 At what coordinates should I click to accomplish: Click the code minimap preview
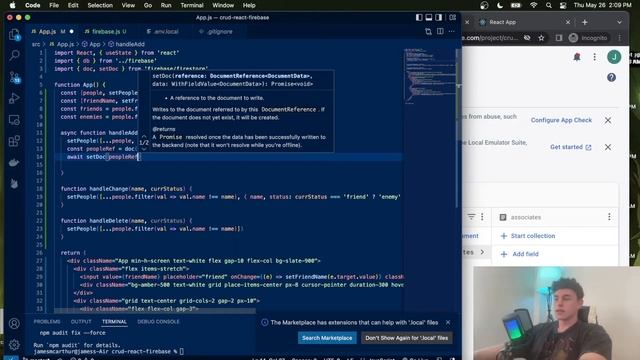[429, 76]
